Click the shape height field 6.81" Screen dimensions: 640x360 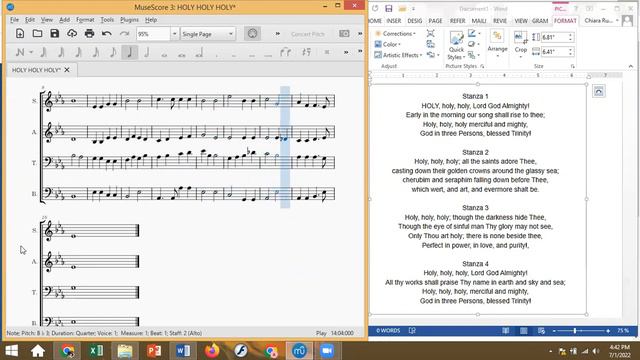pos(557,37)
